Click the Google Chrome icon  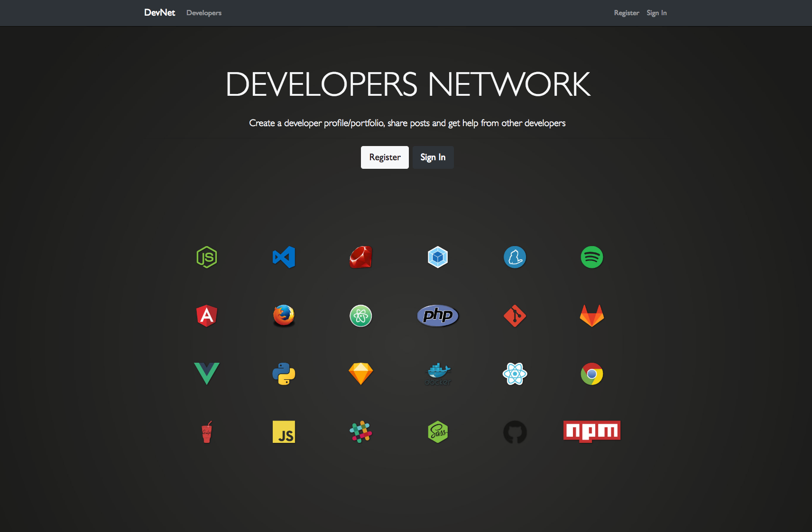pyautogui.click(x=592, y=374)
